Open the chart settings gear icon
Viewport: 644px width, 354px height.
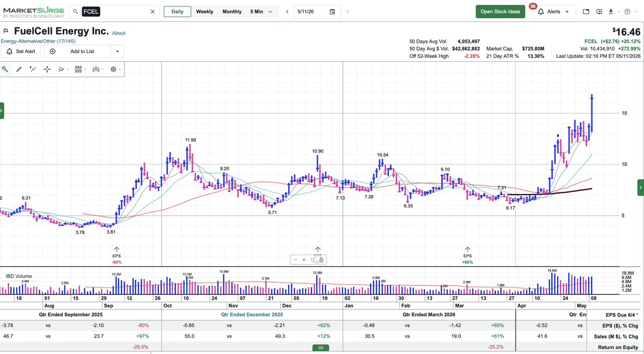click(x=113, y=69)
